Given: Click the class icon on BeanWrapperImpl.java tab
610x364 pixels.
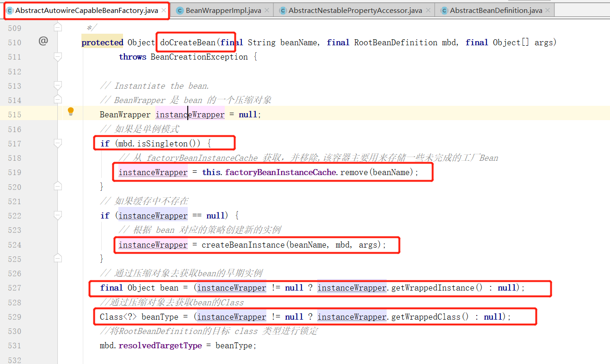Looking at the screenshot, I should (x=179, y=10).
